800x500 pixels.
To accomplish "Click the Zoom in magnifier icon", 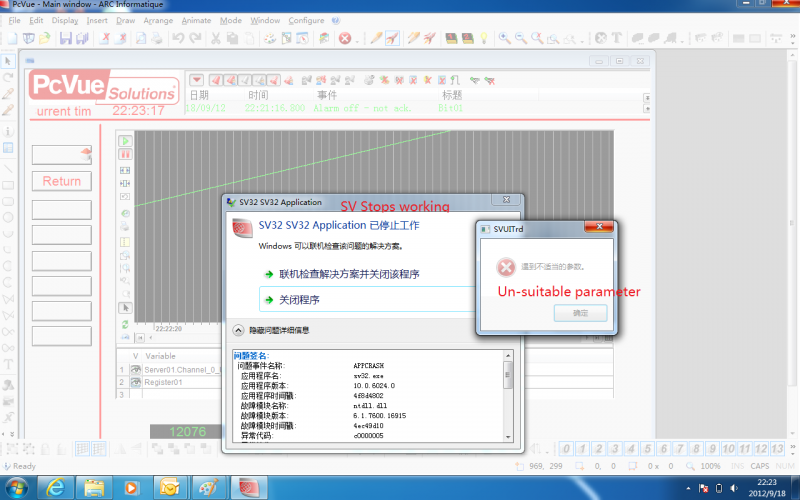I will (x=505, y=38).
